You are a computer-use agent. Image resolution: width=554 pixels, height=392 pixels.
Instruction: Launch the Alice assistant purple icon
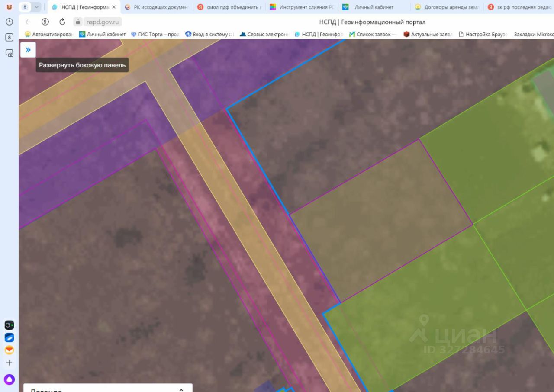pos(9,380)
